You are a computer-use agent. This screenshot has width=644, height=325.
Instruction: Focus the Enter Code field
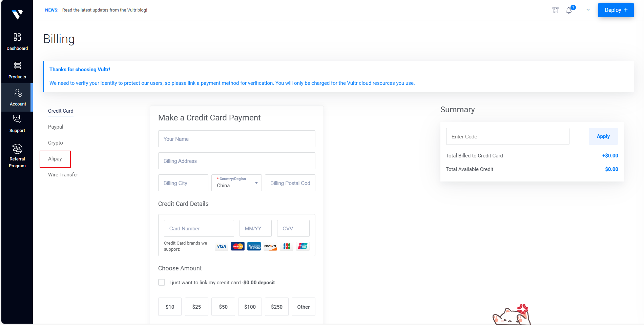click(507, 136)
